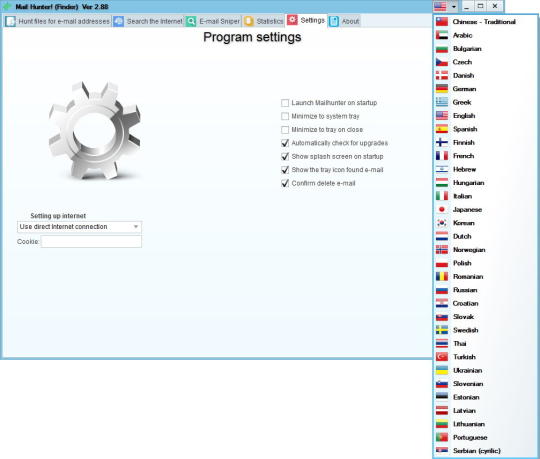Viewport: 540px width, 459px height.
Task: Pick Portuguese language option
Action: (485, 438)
